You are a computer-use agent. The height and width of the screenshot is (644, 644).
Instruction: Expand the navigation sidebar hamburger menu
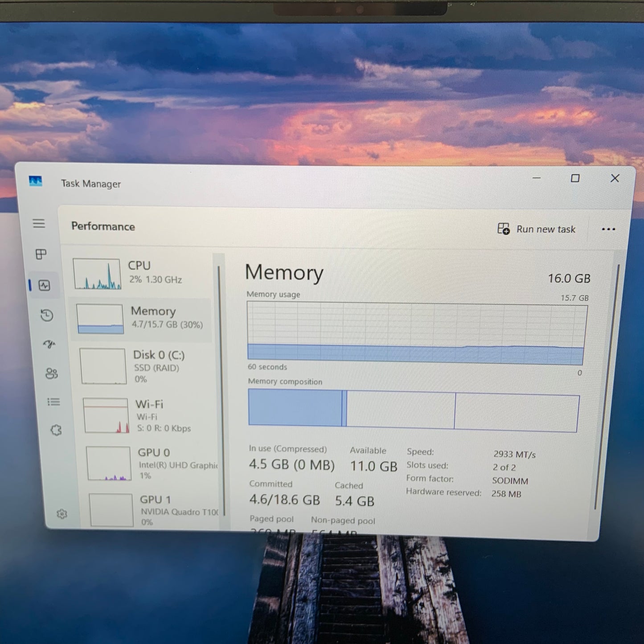(x=39, y=224)
